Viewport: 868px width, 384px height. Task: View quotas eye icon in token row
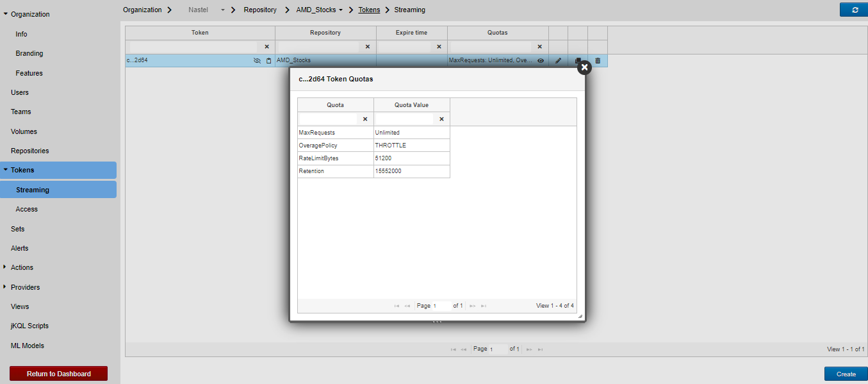tap(540, 61)
